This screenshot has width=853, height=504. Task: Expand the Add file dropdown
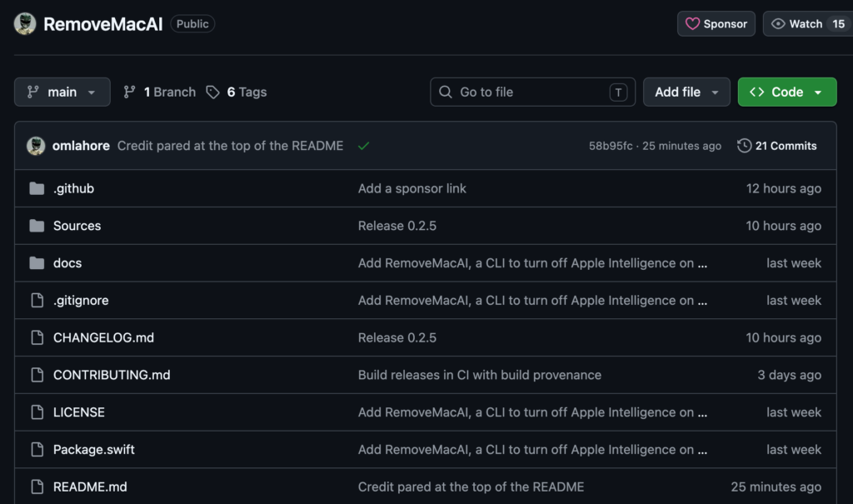[x=686, y=92]
